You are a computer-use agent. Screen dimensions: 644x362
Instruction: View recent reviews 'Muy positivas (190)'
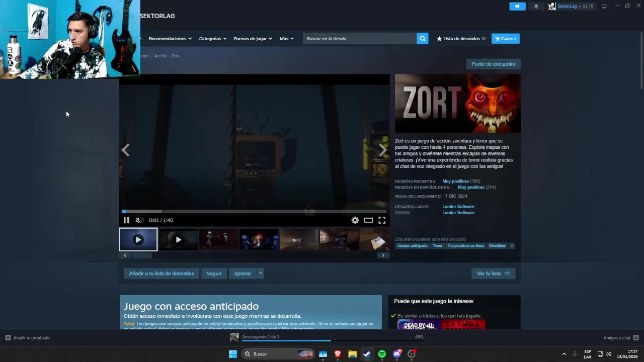point(461,181)
